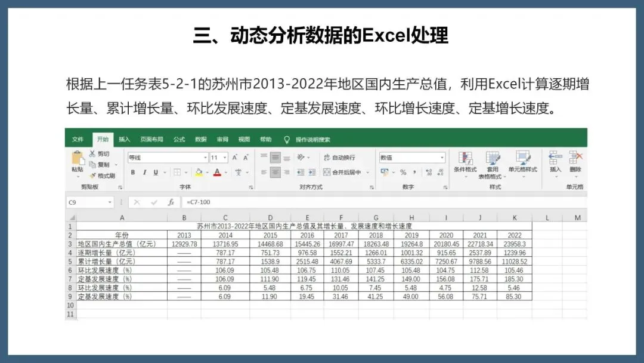Expand the Merge & Center dropdown arrow
The height and width of the screenshot is (363, 644).
367,173
